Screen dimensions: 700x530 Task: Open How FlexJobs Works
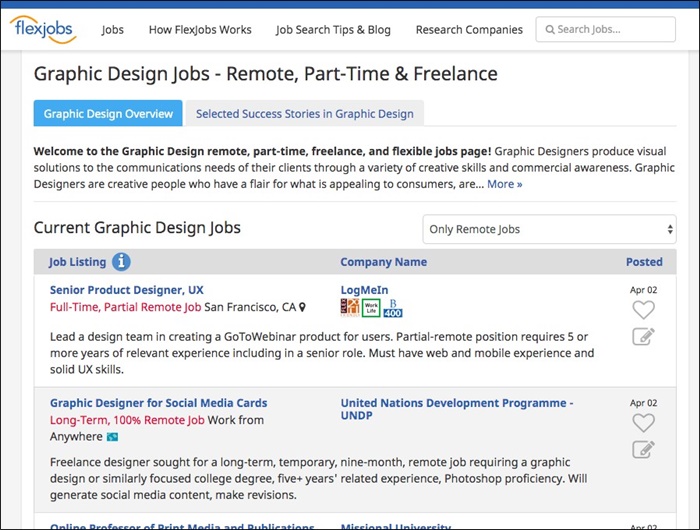pos(200,29)
